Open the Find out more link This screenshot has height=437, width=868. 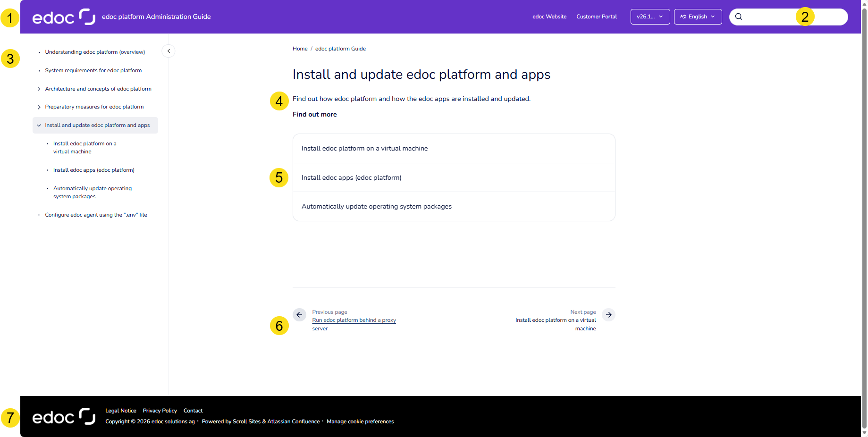pyautogui.click(x=314, y=114)
